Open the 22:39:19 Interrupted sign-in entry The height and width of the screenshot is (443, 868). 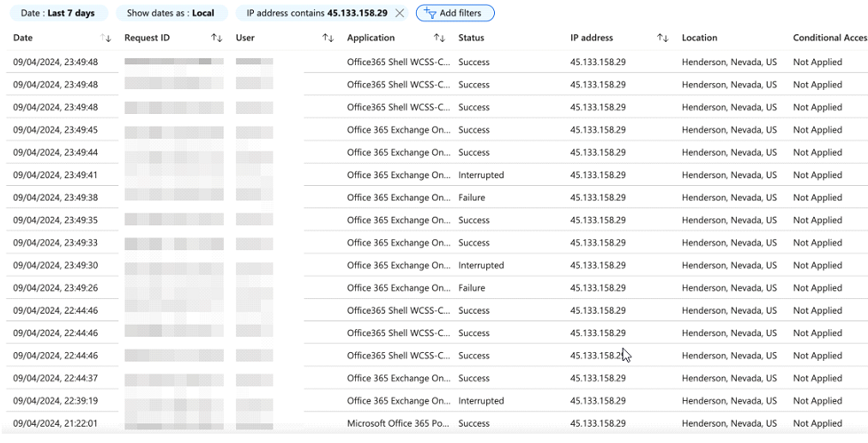click(x=398, y=401)
